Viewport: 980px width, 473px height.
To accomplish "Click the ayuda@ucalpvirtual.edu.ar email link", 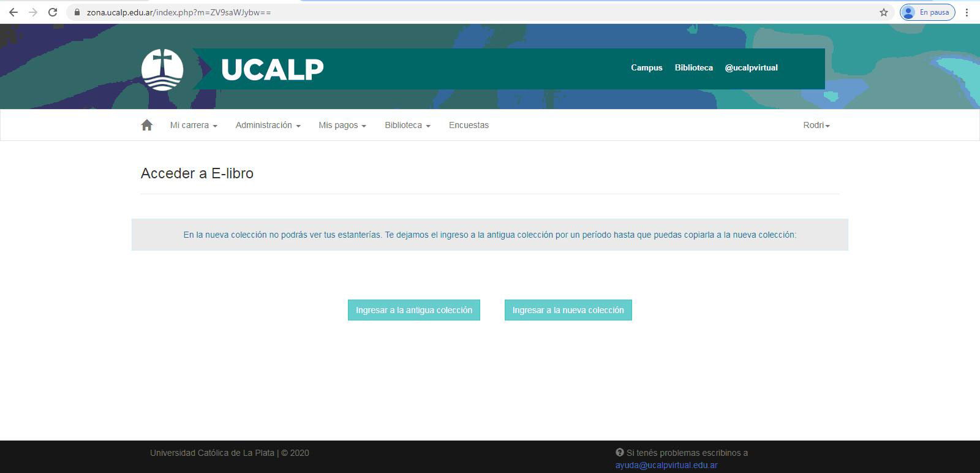I will coord(666,465).
